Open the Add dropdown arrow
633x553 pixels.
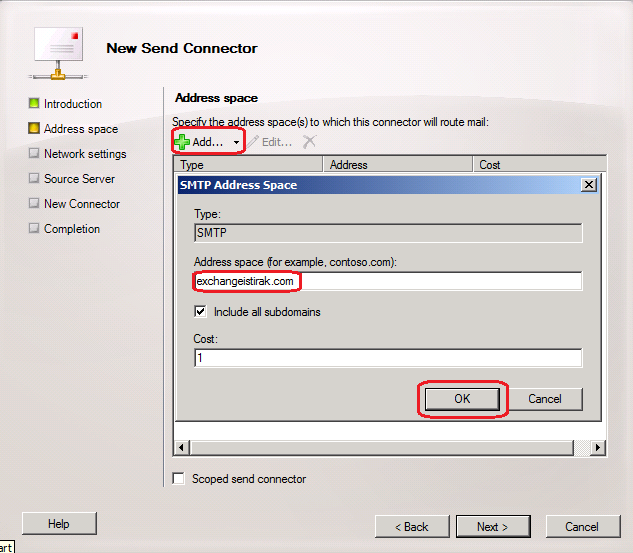[236, 143]
